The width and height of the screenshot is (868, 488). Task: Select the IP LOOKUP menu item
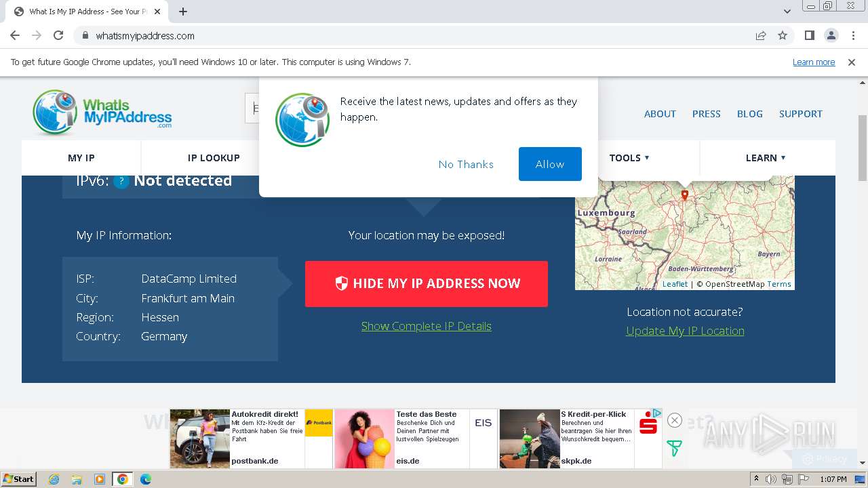214,158
